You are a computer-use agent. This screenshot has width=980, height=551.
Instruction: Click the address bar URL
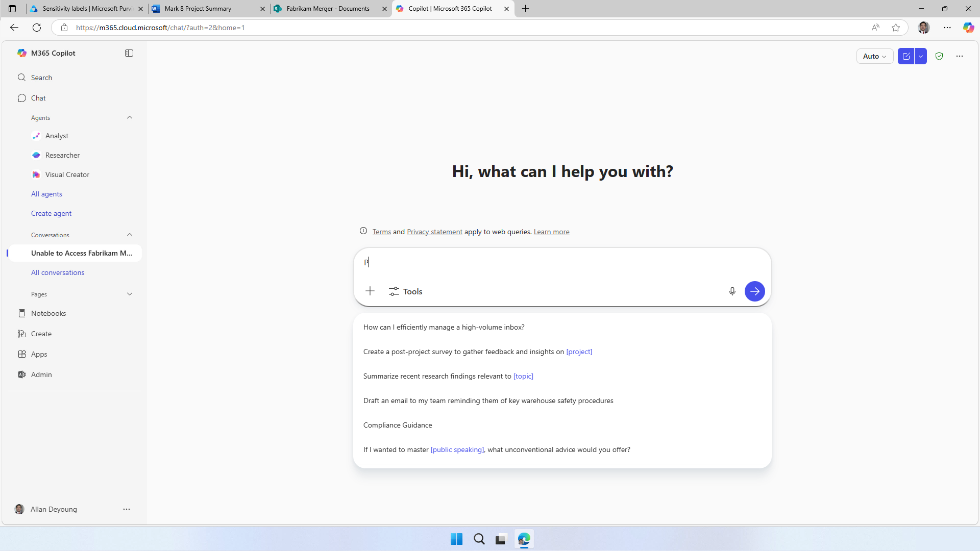pyautogui.click(x=160, y=28)
